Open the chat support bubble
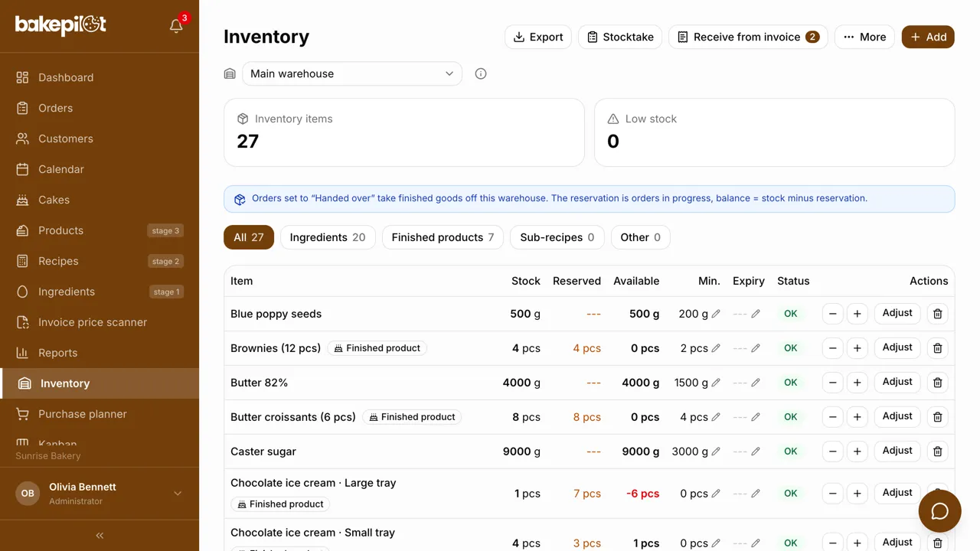Screen dimensions: 980x551 (939, 510)
